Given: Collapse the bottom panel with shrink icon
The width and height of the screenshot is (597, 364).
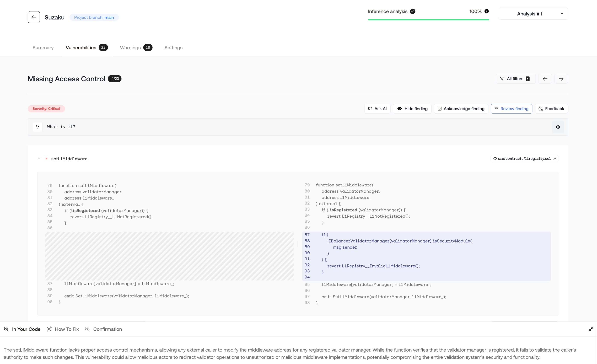Looking at the screenshot, I should [x=591, y=329].
